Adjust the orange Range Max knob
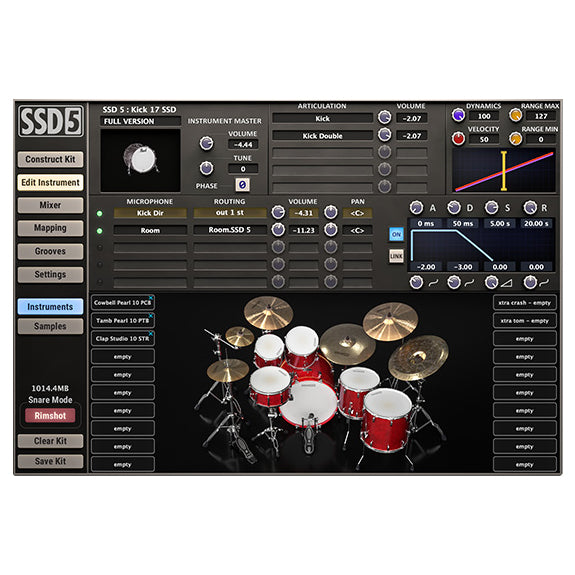The image size is (575, 575). [x=516, y=115]
